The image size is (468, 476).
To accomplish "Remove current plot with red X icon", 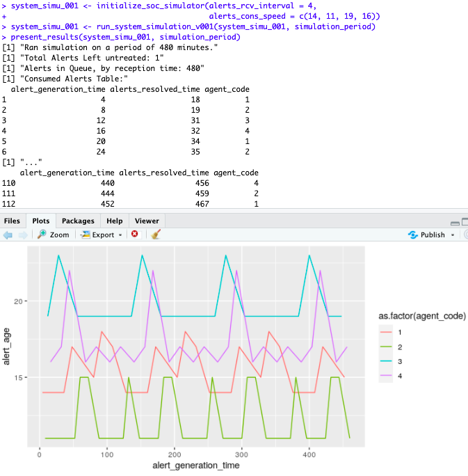I will [x=135, y=235].
